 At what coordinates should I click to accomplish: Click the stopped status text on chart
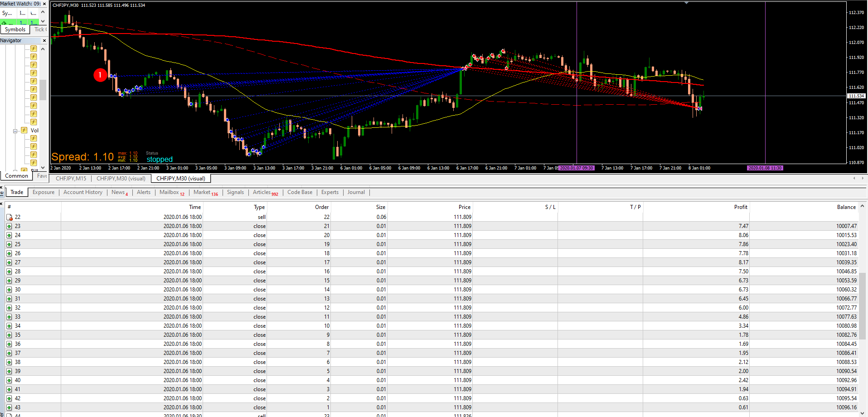160,160
